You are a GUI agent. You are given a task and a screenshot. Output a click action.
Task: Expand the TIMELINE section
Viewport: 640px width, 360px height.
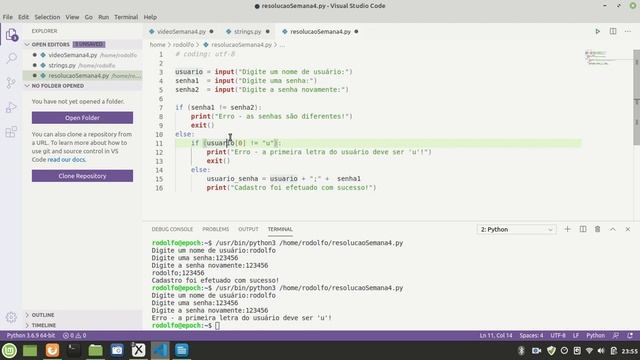click(x=27, y=325)
